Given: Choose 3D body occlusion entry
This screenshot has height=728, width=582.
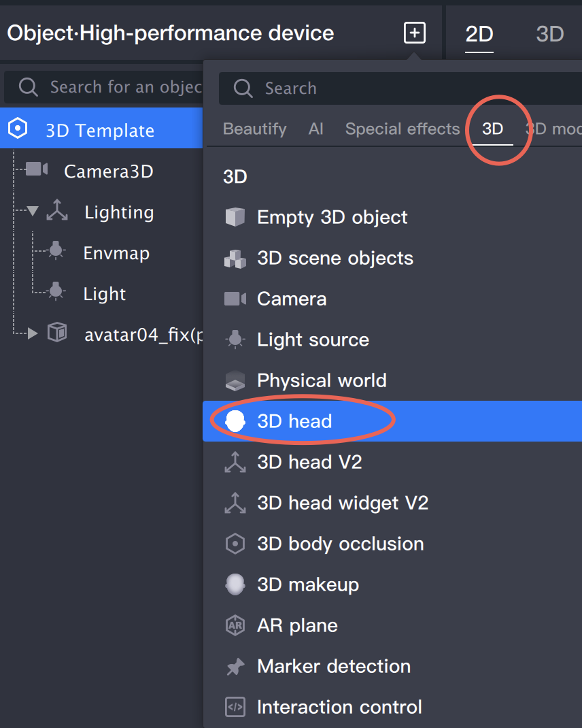Looking at the screenshot, I should pos(340,544).
